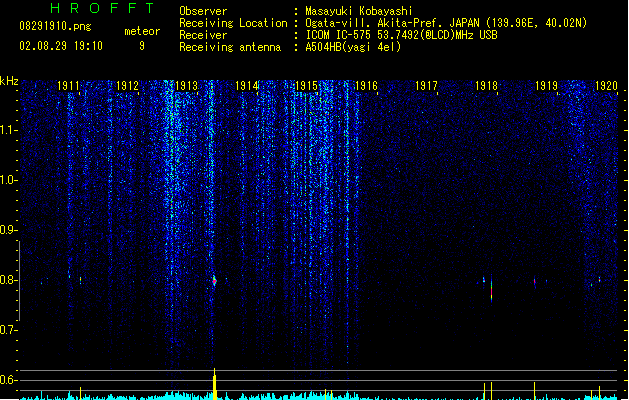The width and height of the screenshot is (629, 400).
Task: Click the Receiver label
Action: coord(203,35)
